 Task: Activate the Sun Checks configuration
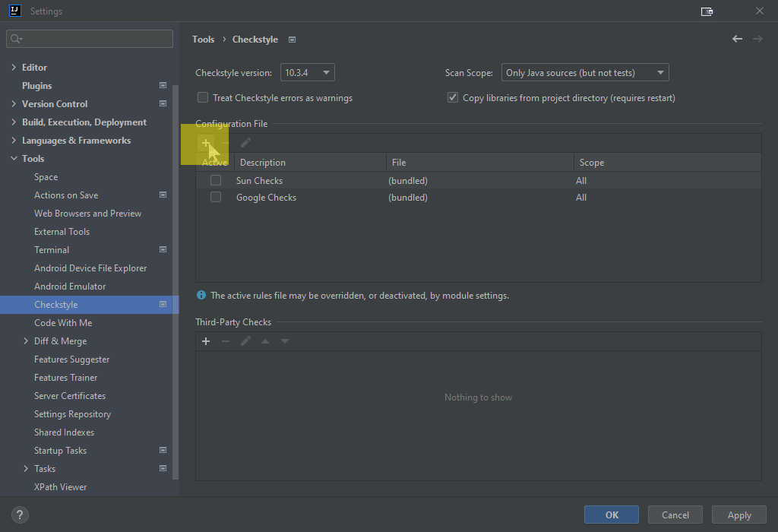tap(216, 180)
